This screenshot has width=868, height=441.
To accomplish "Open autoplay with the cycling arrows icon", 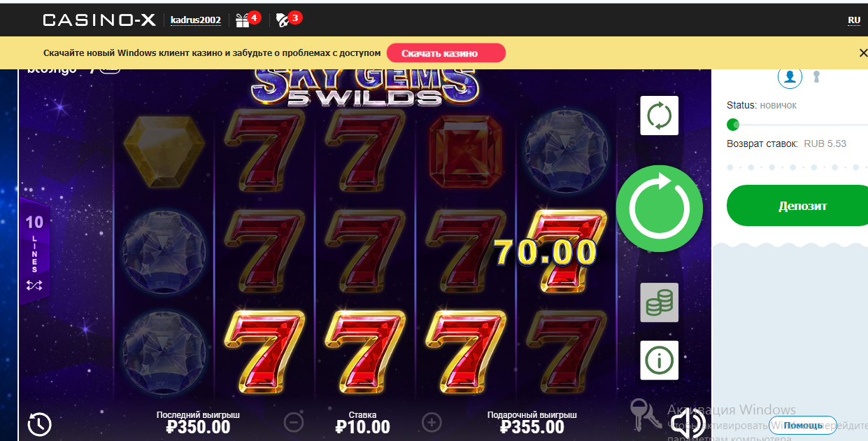I will point(659,115).
